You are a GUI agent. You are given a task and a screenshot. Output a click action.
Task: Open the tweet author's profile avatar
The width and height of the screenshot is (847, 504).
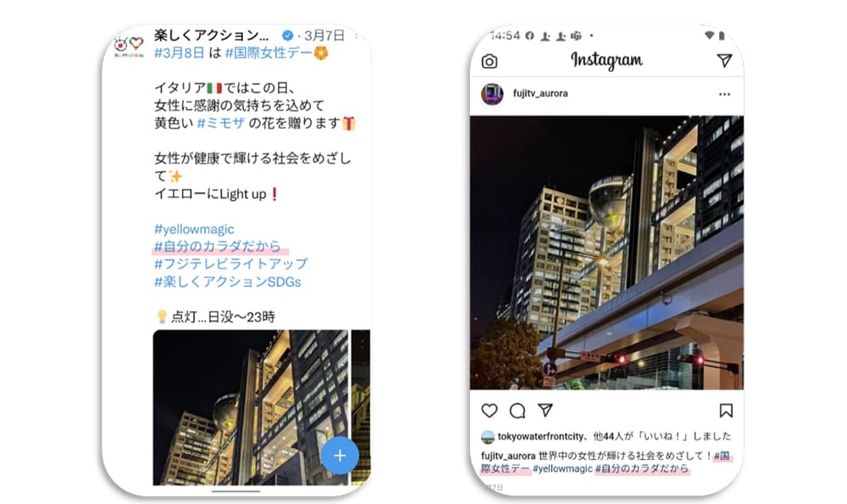[x=129, y=46]
